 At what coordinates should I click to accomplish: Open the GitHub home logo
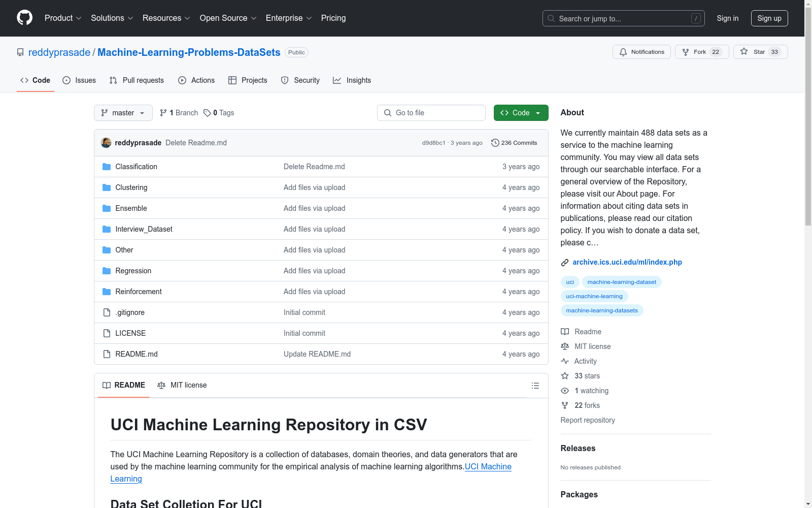24,18
